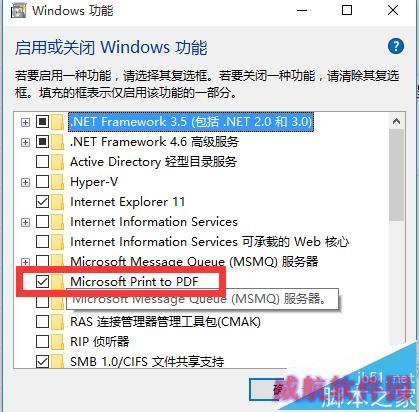The image size is (419, 412).
Task: Click folder icon next to Active Directory 轻型目录服务
Action: [x=58, y=162]
